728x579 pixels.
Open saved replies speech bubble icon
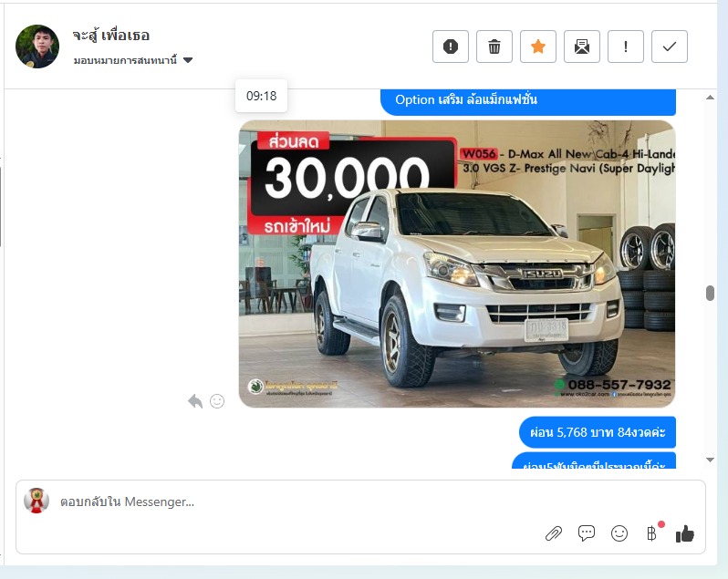pos(587,533)
